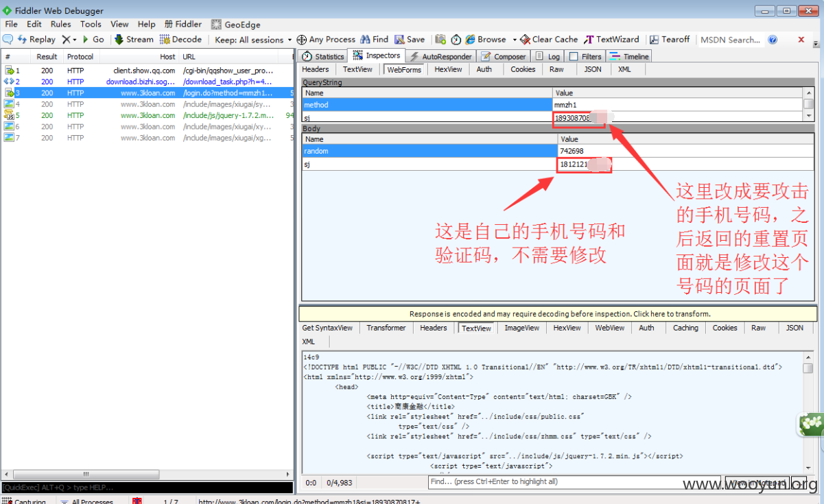Switch to the Statistics tab
This screenshot has height=504, width=824.
(x=324, y=56)
